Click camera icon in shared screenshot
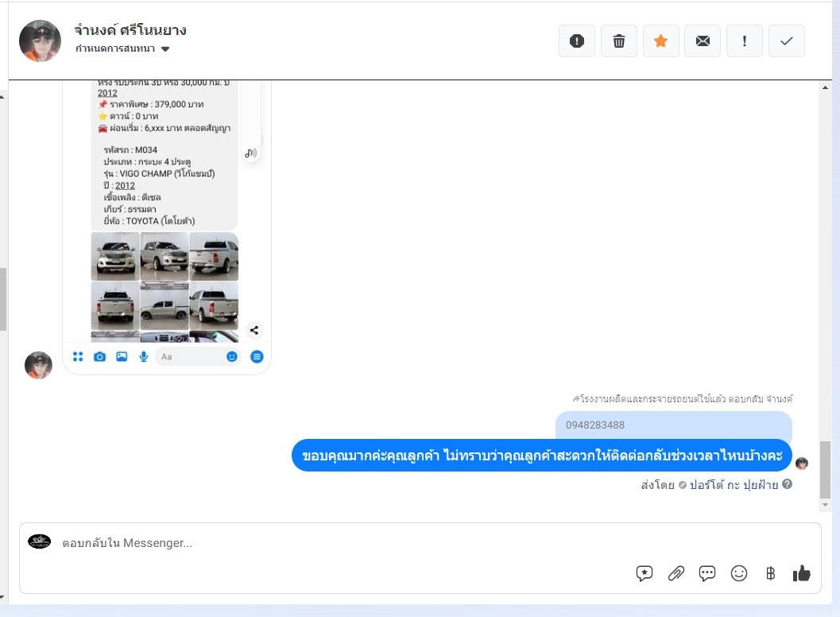The height and width of the screenshot is (617, 840). 99,356
